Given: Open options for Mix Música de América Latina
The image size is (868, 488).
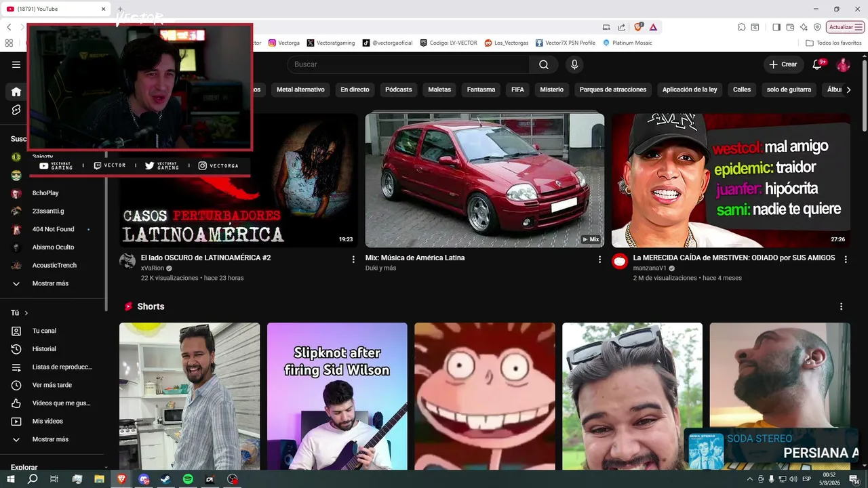Looking at the screenshot, I should point(599,259).
